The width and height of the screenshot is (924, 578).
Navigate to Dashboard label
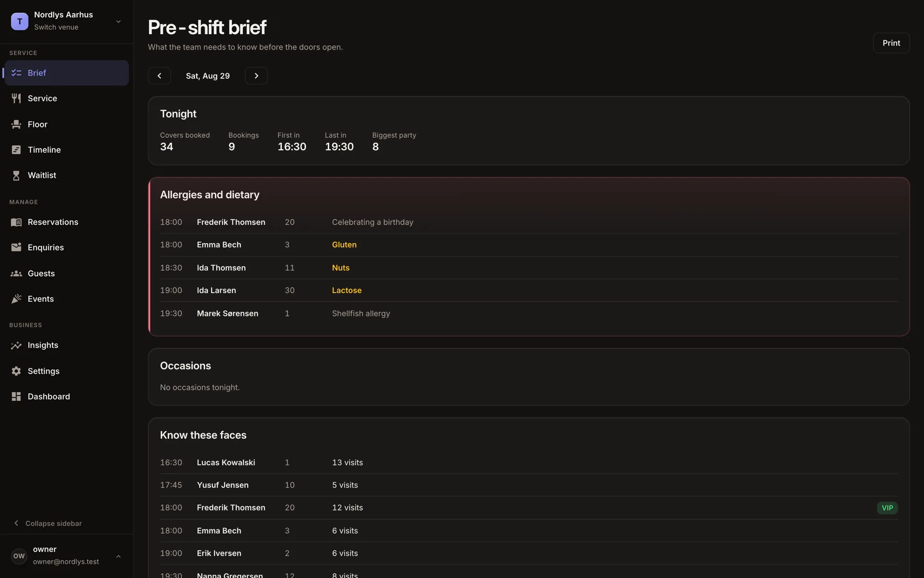[x=49, y=396]
